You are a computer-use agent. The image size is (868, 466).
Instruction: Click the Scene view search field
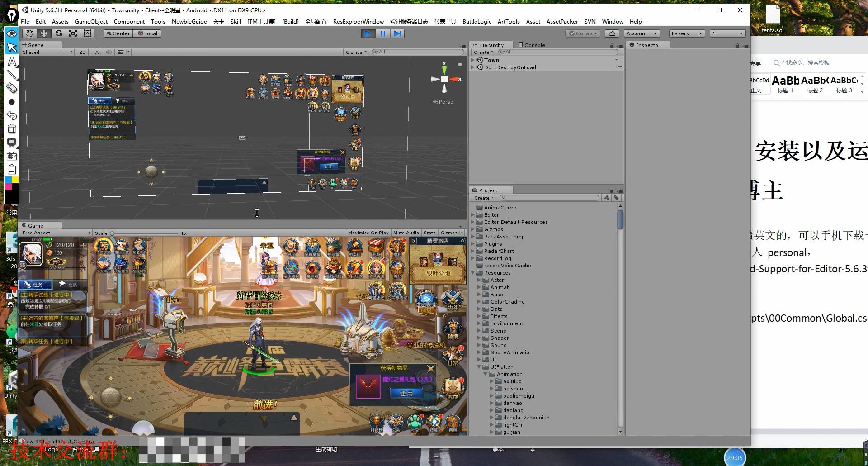(x=417, y=52)
